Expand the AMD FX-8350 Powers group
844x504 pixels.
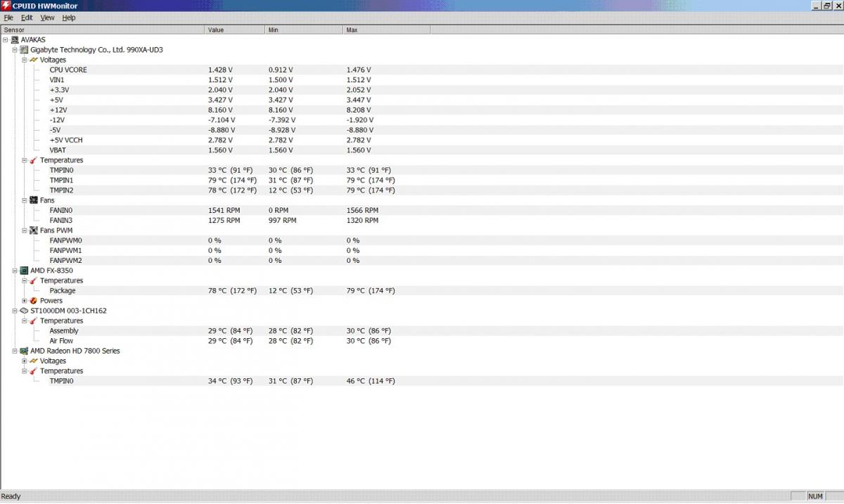tap(24, 301)
